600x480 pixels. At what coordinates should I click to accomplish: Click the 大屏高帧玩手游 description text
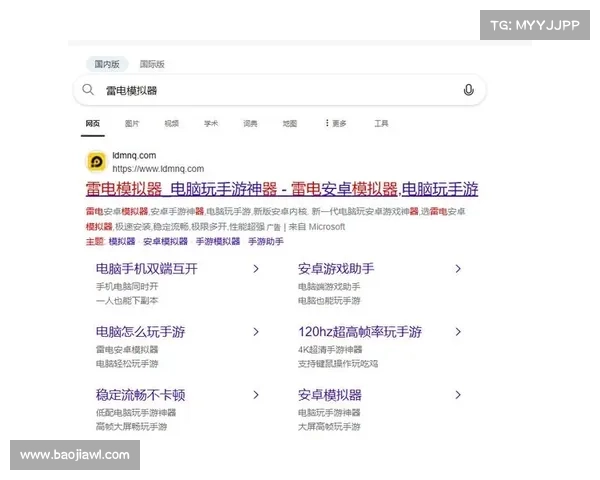pyautogui.click(x=329, y=427)
